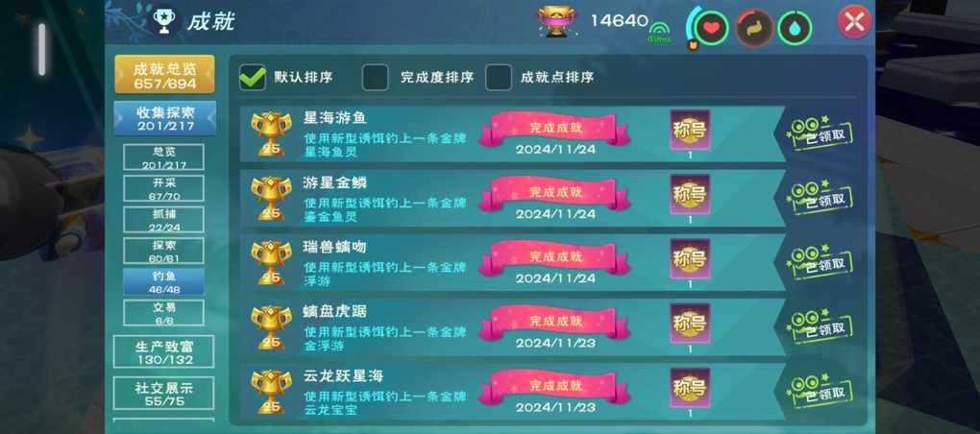Enable the 成就点排序 checkbox
Viewport: 980px width, 434px height.
pos(499,78)
